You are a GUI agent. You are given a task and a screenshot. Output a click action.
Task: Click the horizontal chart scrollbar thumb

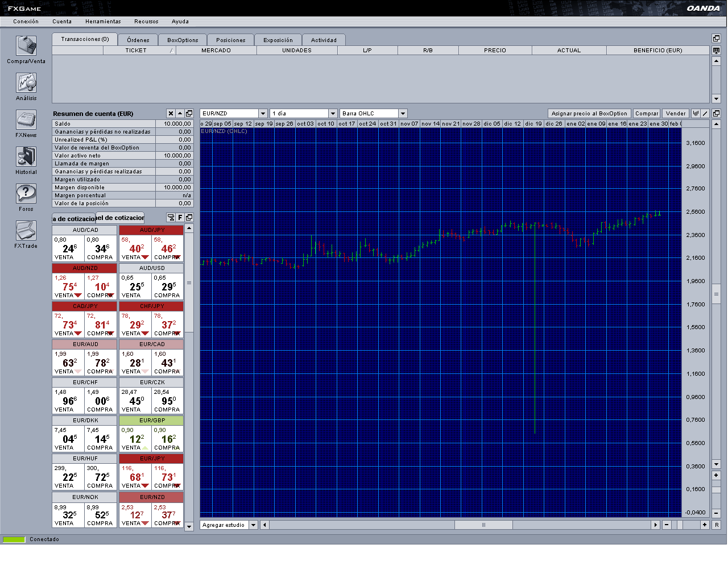483,525
